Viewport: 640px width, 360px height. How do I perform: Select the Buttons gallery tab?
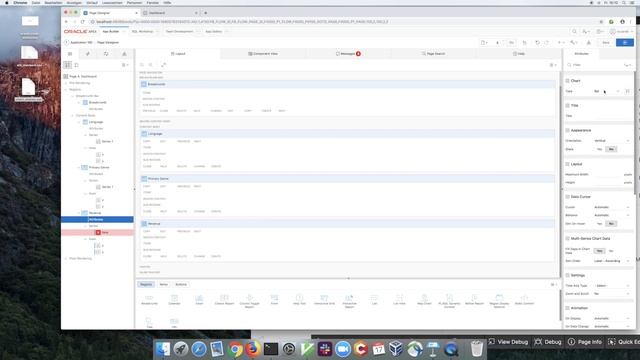pos(181,284)
